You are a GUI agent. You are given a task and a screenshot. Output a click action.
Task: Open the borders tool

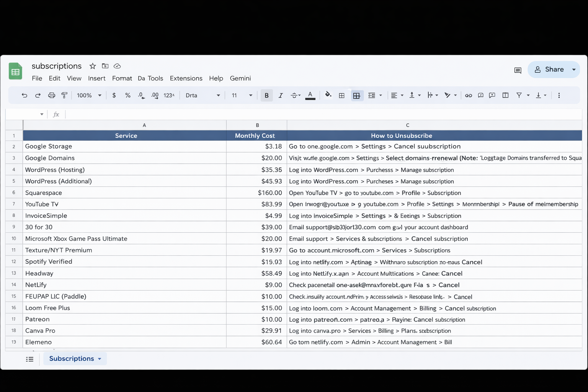click(x=342, y=95)
